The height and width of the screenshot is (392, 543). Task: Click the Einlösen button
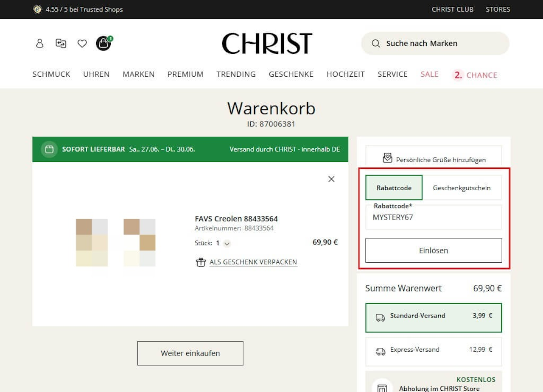(434, 250)
